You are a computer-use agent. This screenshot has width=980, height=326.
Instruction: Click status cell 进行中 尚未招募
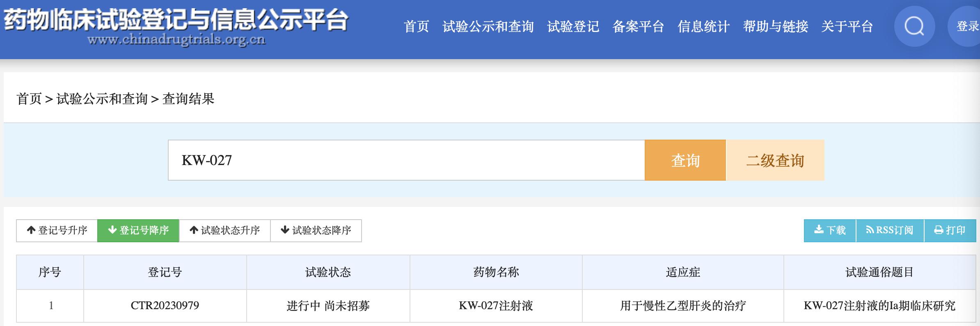tap(328, 306)
